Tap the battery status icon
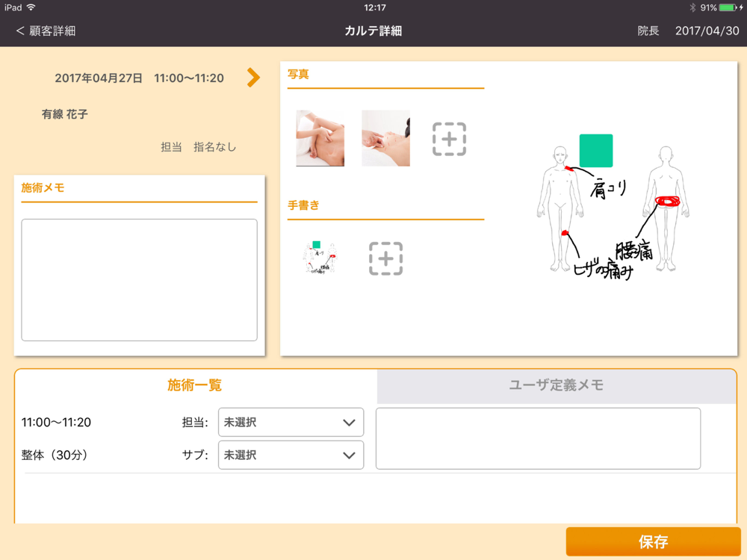The height and width of the screenshot is (560, 747). 728,7
